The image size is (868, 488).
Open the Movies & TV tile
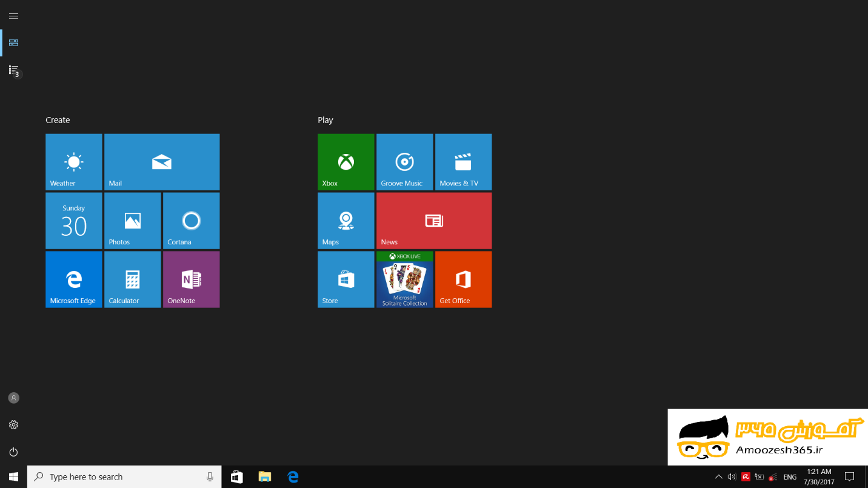coord(464,162)
